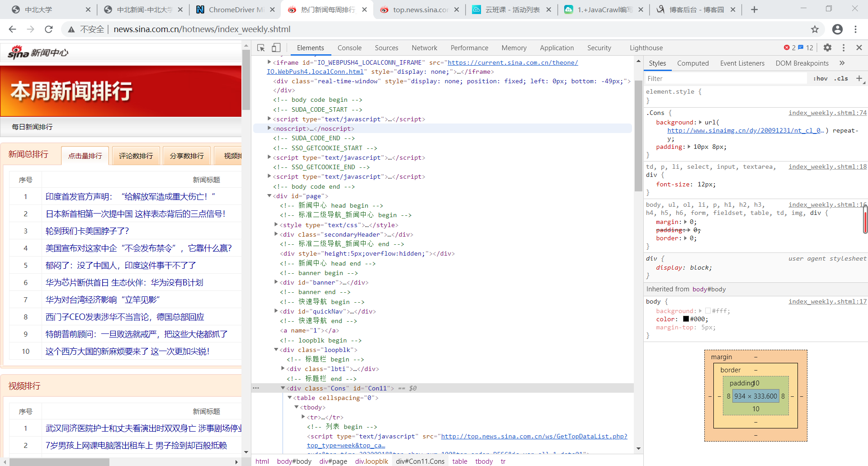The height and width of the screenshot is (466, 868).
Task: Open a new browser tab
Action: 754,10
